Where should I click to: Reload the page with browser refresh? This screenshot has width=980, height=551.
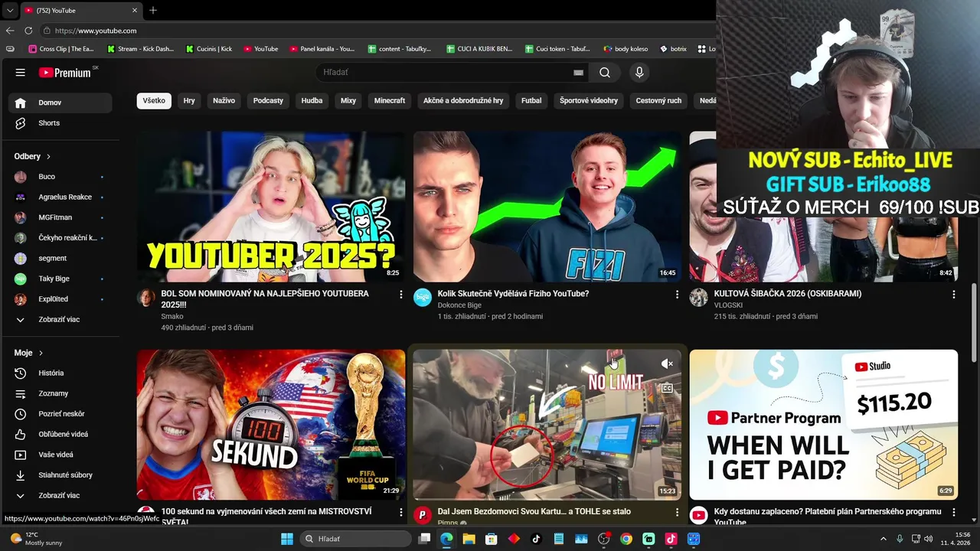click(28, 31)
